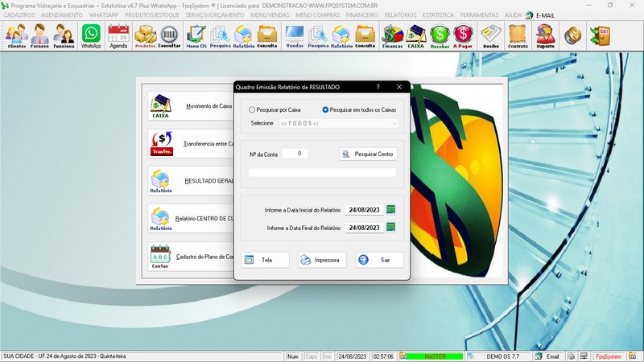
Task: Open the Produtos boxes icon
Action: (145, 35)
